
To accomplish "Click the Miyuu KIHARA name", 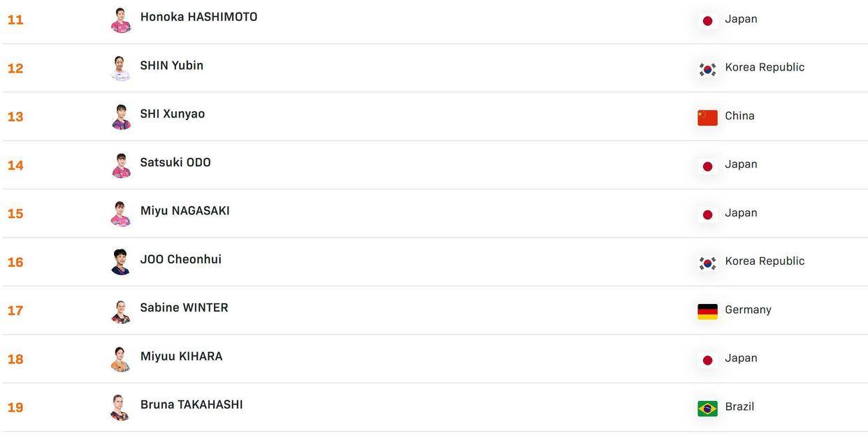I will point(181,356).
